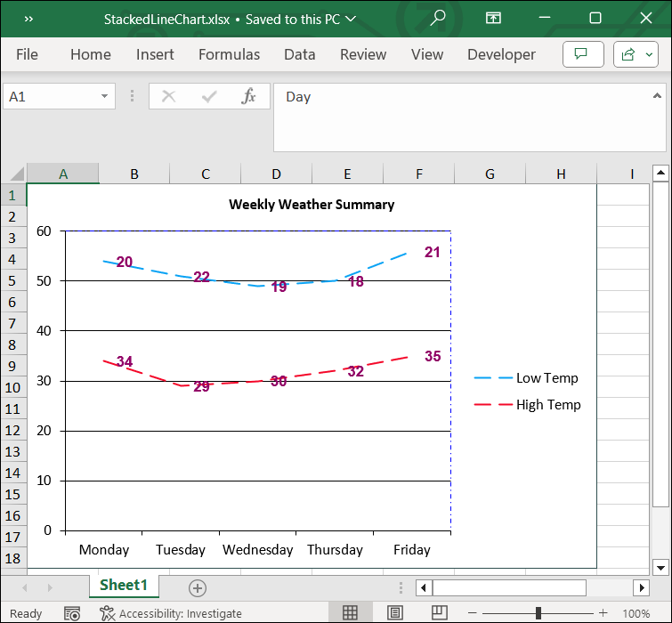
Task: Click the vertical scrollbar thumb
Action: pyautogui.click(x=660, y=344)
